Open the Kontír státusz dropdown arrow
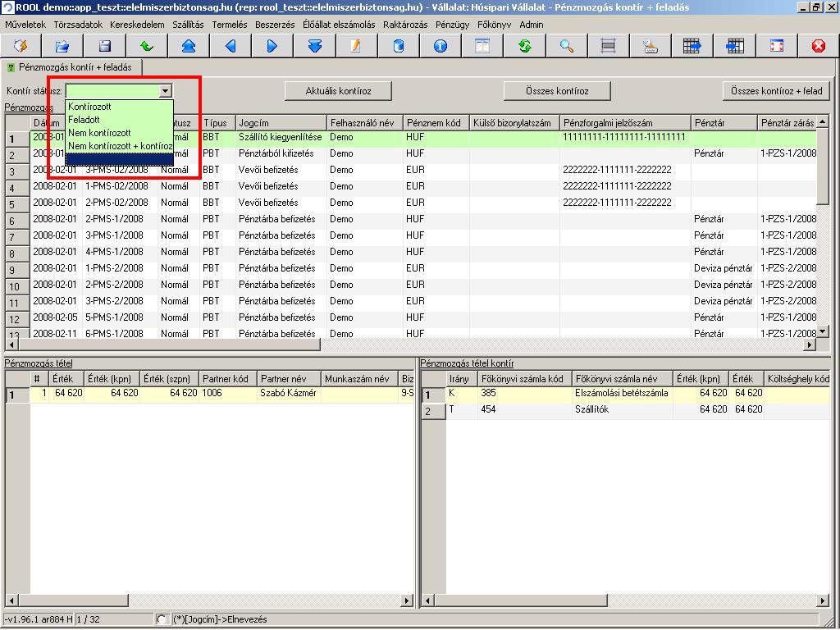 [x=165, y=91]
